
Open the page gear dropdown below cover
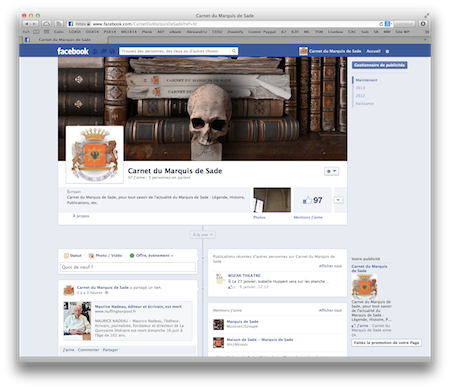[x=331, y=171]
